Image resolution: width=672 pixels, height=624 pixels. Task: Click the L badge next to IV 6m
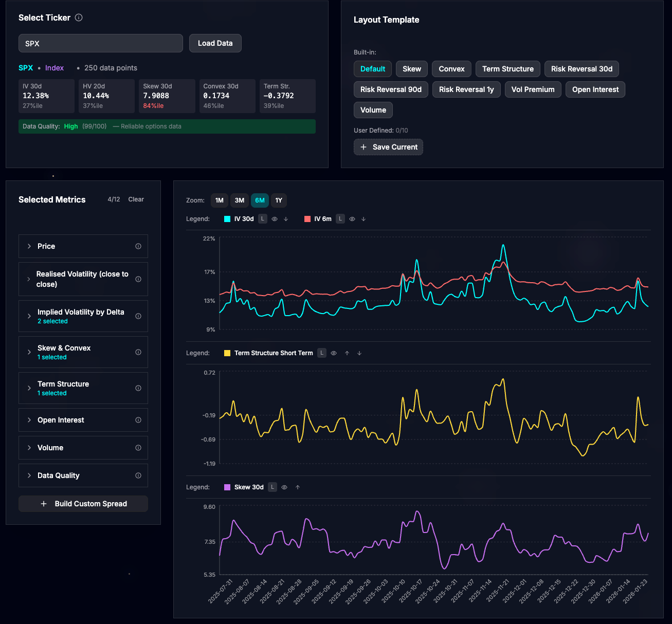340,219
